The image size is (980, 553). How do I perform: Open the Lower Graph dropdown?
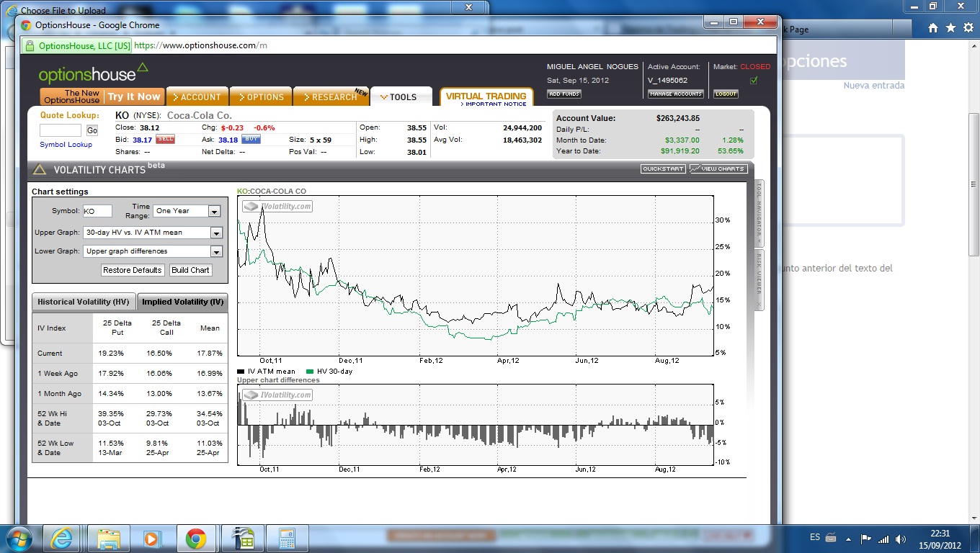click(x=215, y=252)
